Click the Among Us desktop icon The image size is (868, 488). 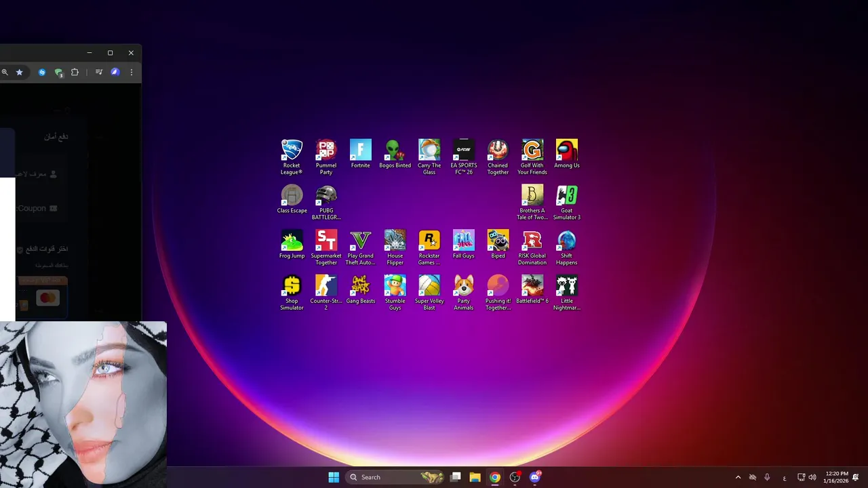click(567, 154)
